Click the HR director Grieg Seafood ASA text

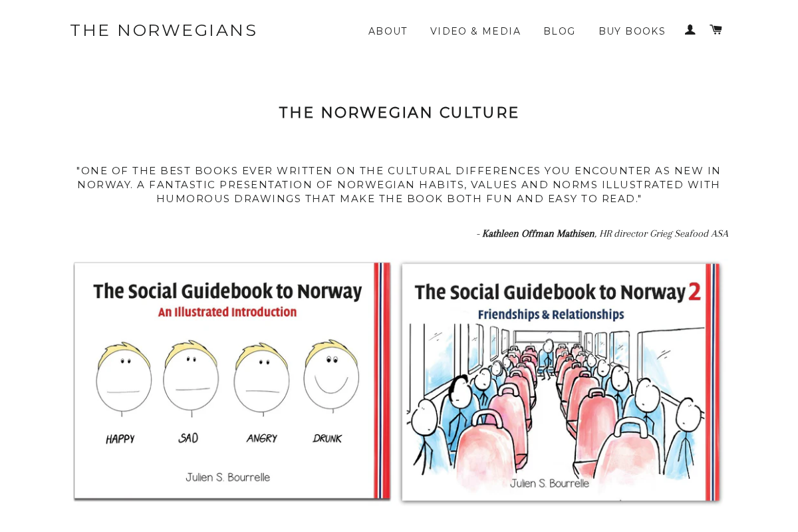tap(663, 233)
